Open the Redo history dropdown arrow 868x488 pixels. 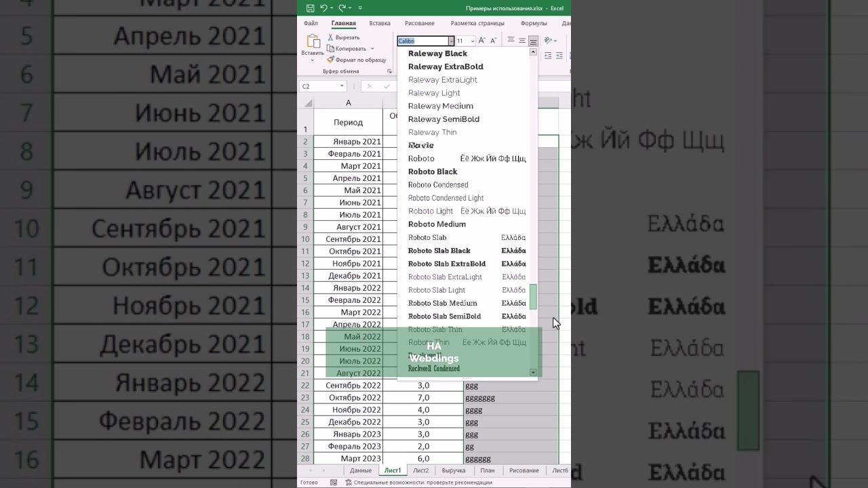point(350,8)
